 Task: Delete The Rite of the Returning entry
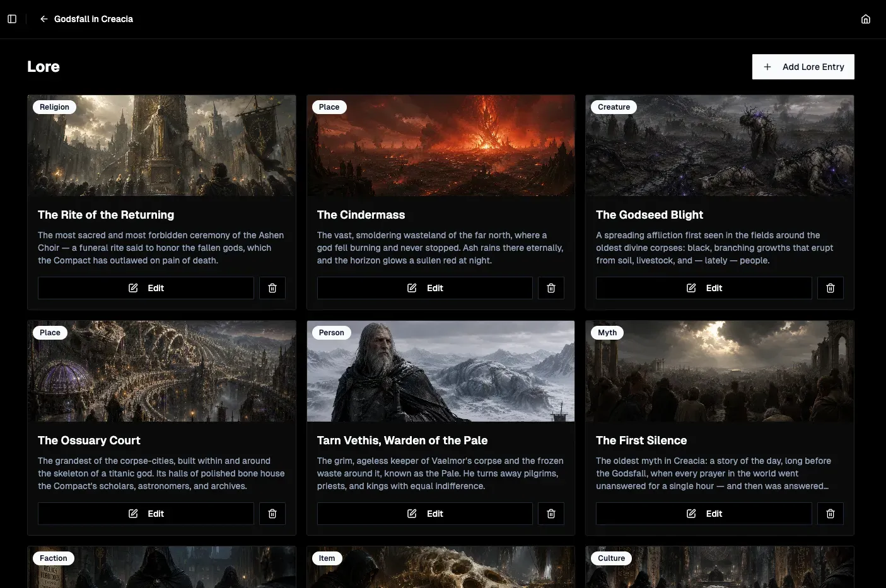click(272, 288)
